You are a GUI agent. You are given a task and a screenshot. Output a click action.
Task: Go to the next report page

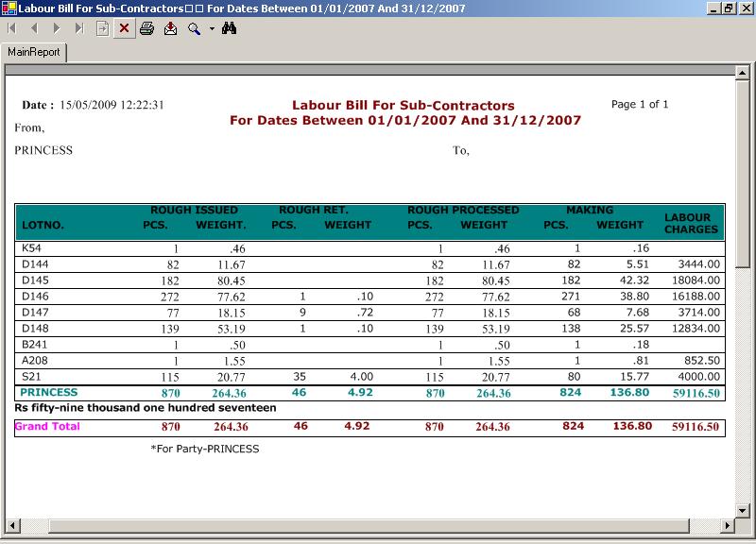(57, 29)
